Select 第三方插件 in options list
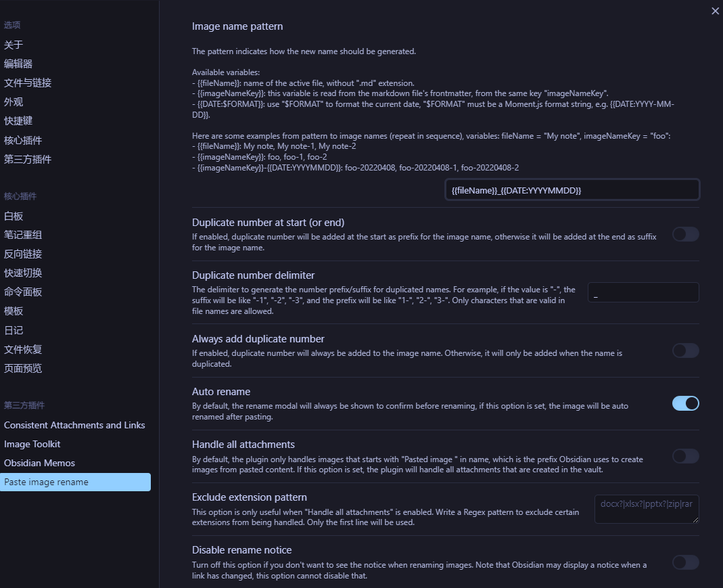Image resolution: width=723 pixels, height=588 pixels. tap(28, 160)
